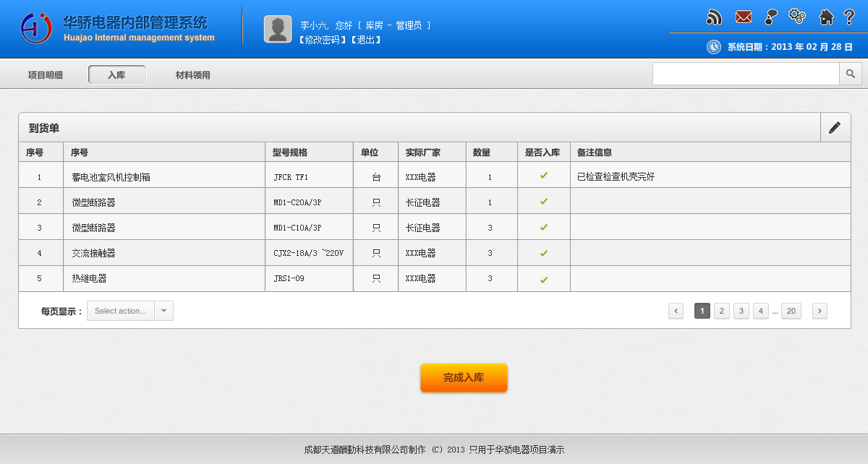Click the pencil edit icon on 到货单
Screen dimensions: 868x464
pyautogui.click(x=835, y=127)
